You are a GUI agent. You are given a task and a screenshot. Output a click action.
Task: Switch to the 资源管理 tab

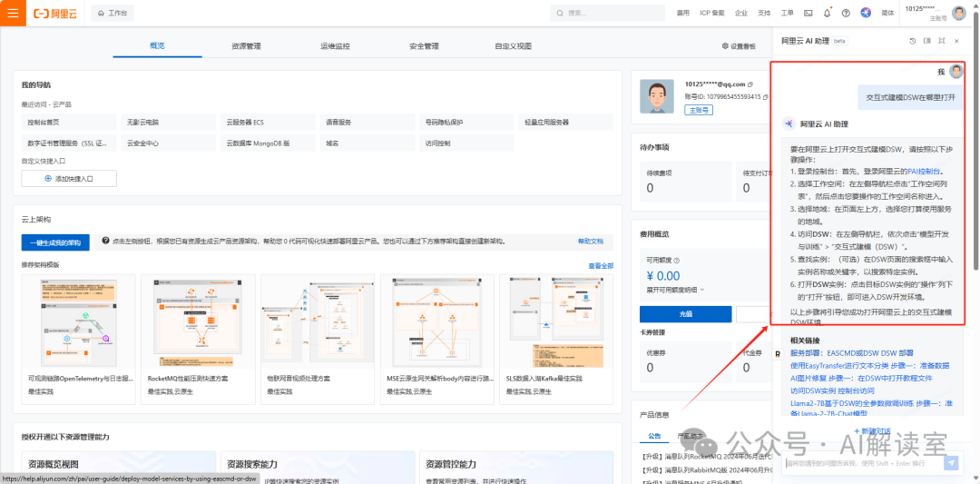[246, 46]
